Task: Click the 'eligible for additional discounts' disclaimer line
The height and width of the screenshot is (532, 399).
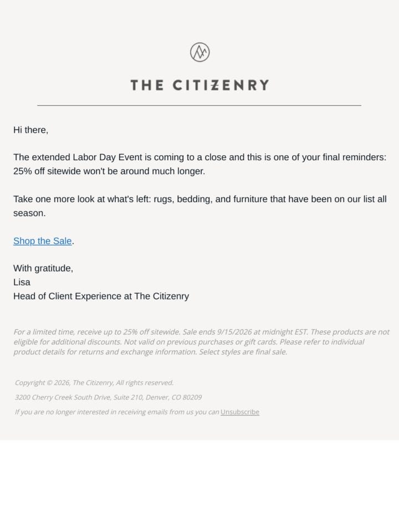Action: pos(189,342)
